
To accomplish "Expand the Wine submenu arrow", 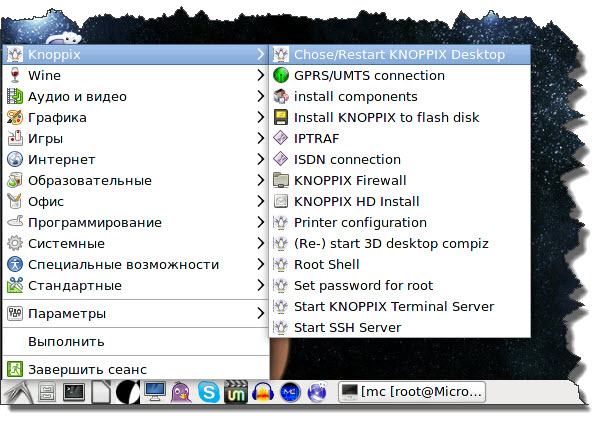I will click(261, 75).
